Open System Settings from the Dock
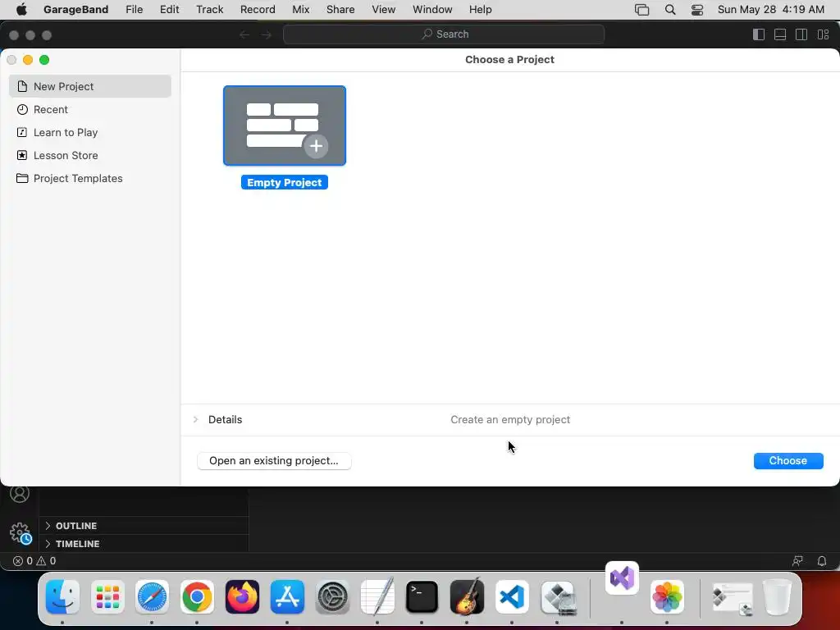840x630 pixels. [332, 597]
